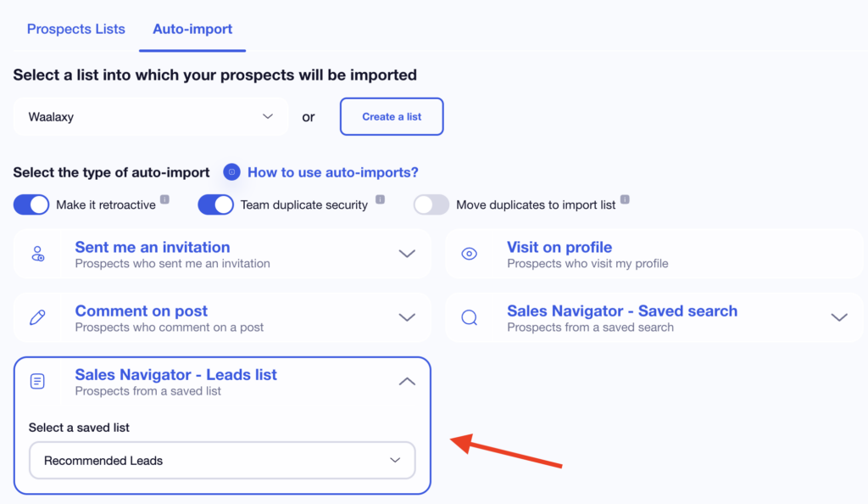
Task: Click the Create a list button
Action: click(391, 116)
